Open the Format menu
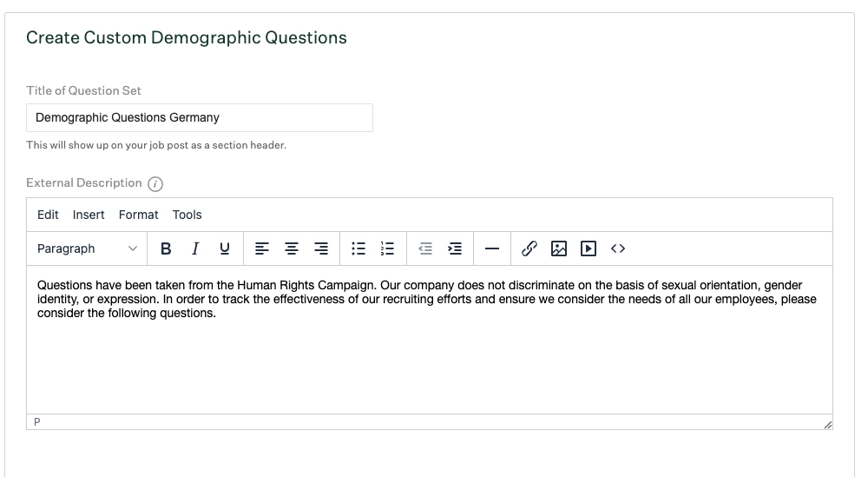Screen dimensions: 868x477 point(138,215)
